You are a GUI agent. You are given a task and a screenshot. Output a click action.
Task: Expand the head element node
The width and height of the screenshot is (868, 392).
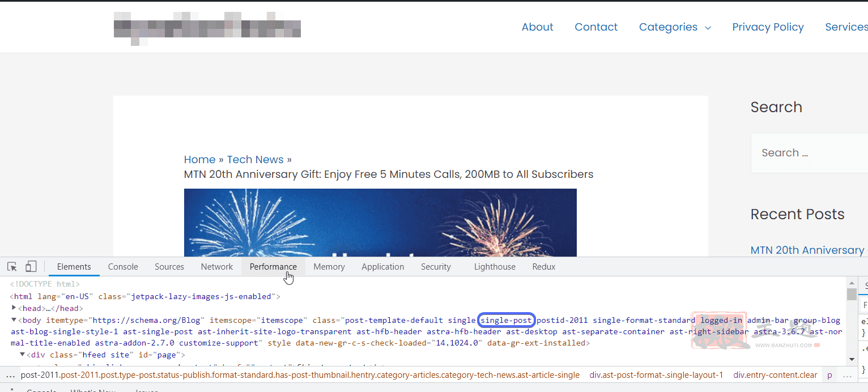click(14, 308)
